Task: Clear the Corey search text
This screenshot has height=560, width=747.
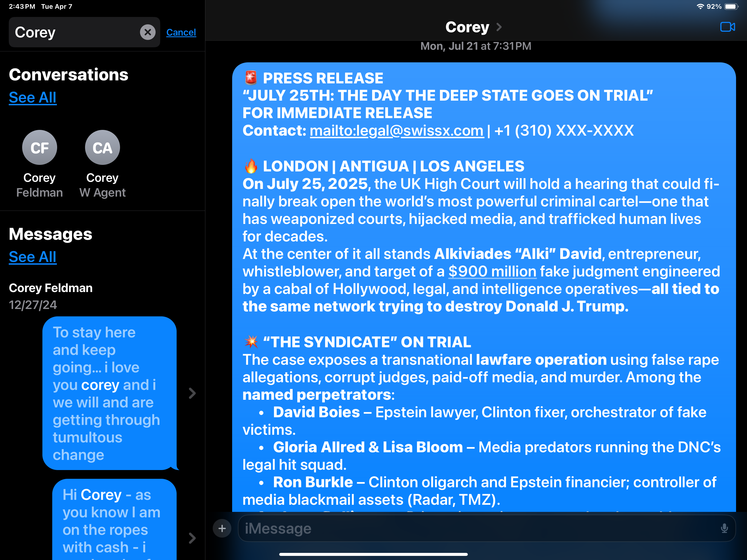Action: pos(148,33)
